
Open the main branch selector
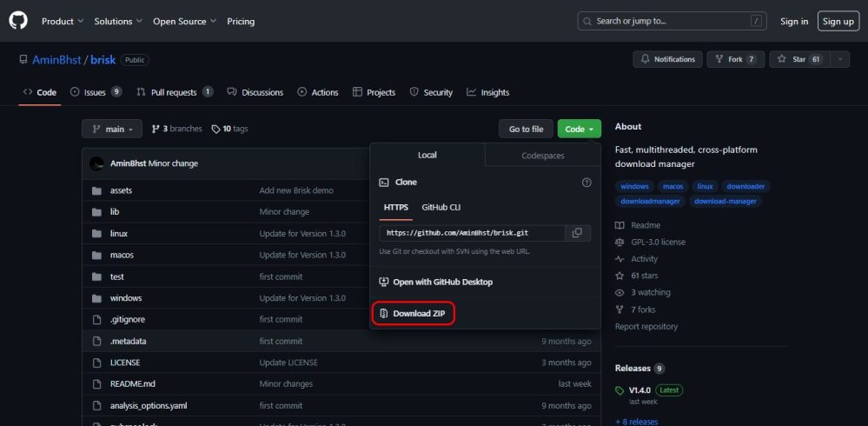pos(112,129)
